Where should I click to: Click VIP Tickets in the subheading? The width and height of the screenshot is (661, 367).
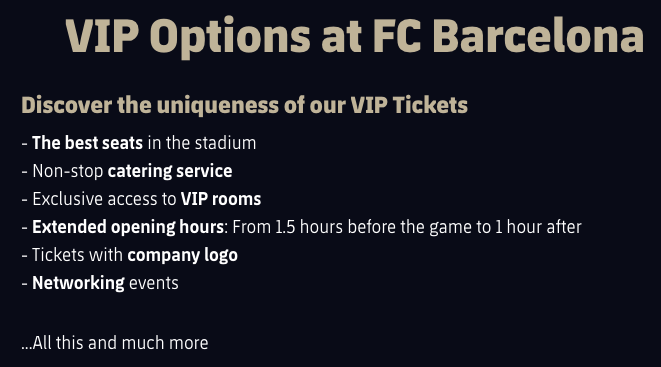click(409, 105)
